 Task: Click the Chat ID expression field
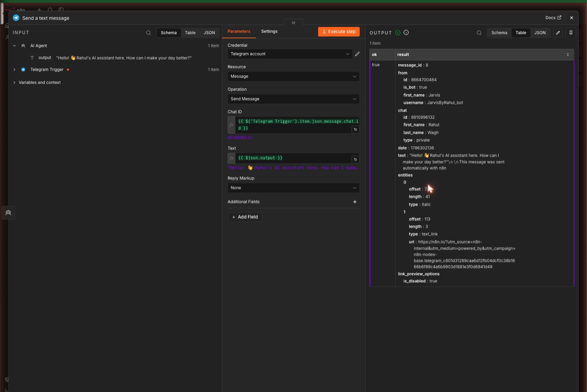click(293, 125)
